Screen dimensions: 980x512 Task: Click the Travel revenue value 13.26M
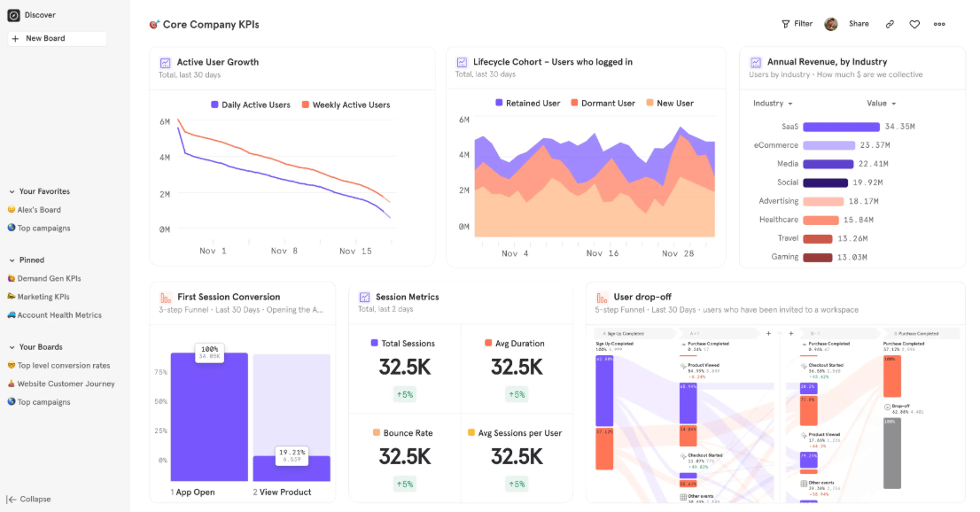tap(852, 239)
